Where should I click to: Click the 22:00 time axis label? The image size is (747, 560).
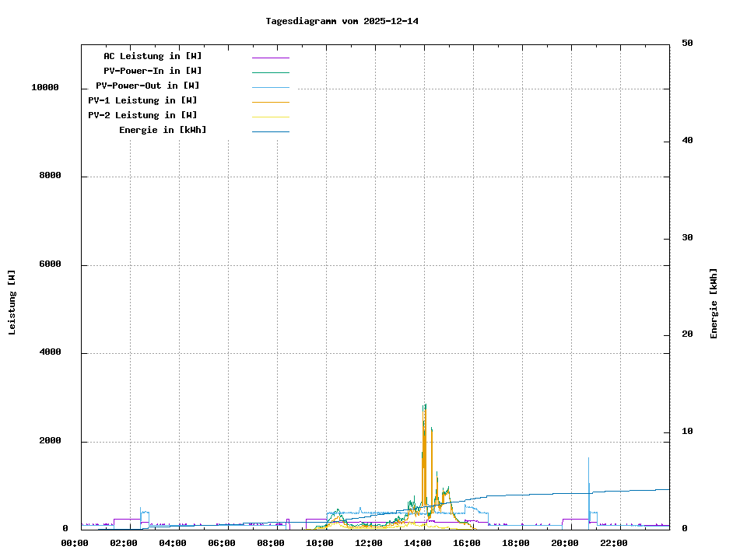614,543
